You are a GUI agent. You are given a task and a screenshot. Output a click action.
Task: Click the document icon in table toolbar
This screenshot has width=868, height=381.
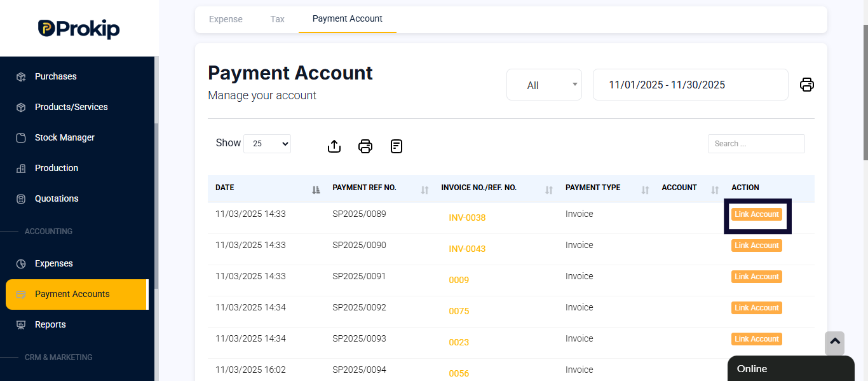coord(397,146)
